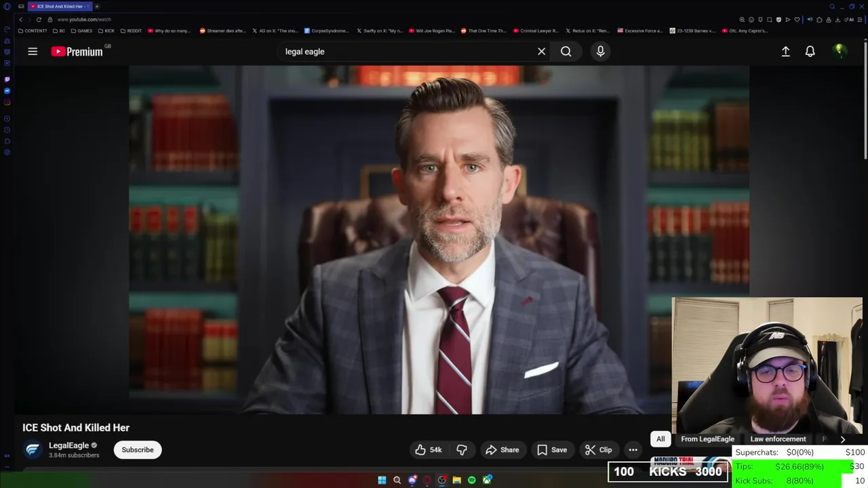Select the 'Law enforcement' chip
This screenshot has width=868, height=488.
point(778,439)
